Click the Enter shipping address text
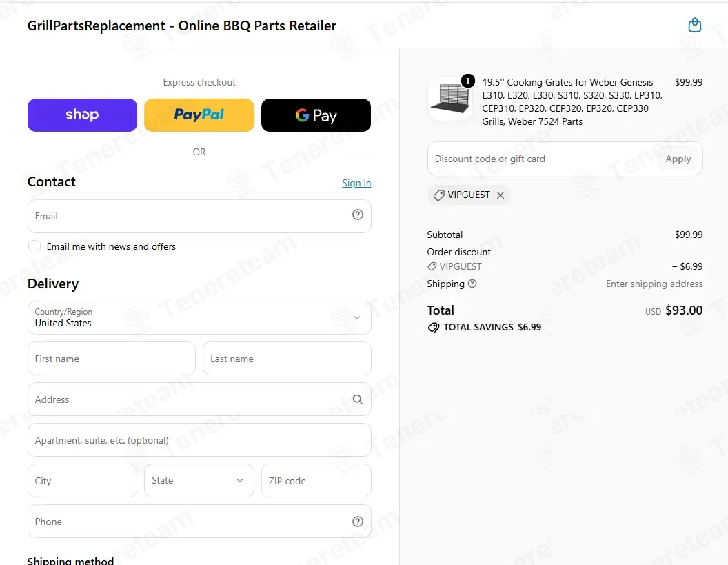 [x=654, y=284]
